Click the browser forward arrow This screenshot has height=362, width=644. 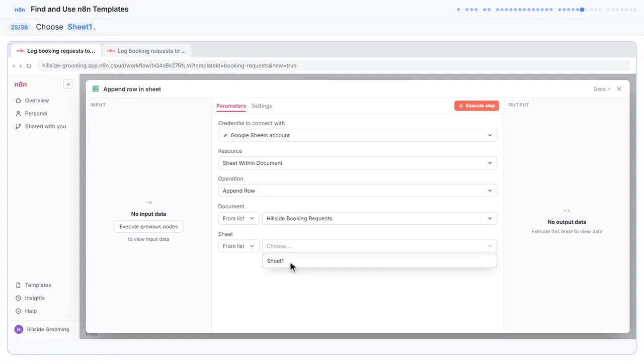[x=21, y=66]
